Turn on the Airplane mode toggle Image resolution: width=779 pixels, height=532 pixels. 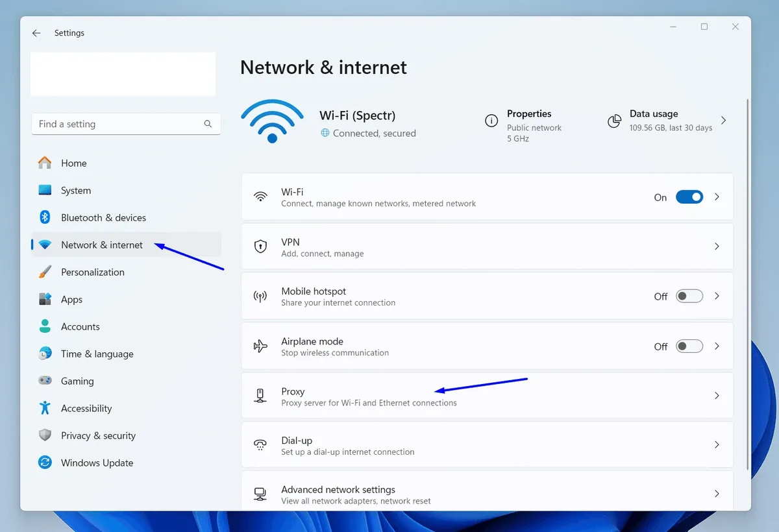[689, 346]
